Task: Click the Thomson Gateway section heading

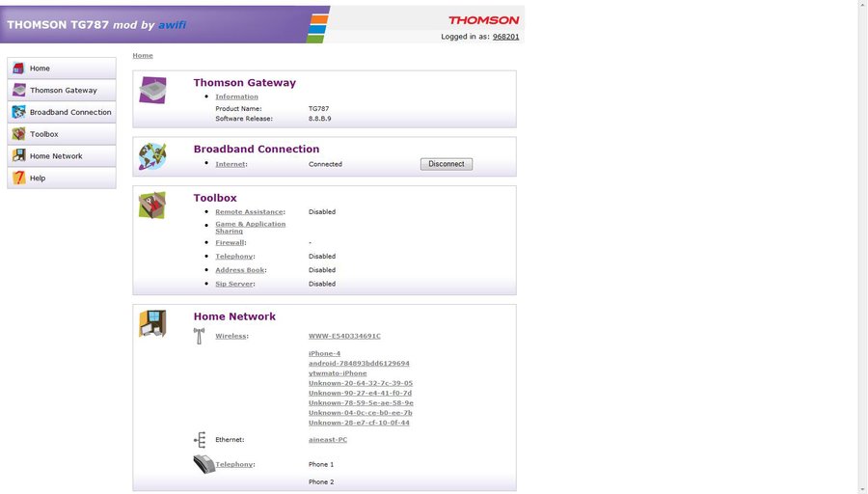Action: tap(245, 83)
